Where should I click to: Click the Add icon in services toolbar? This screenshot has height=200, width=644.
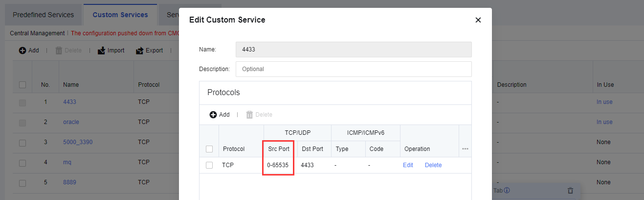(x=22, y=50)
